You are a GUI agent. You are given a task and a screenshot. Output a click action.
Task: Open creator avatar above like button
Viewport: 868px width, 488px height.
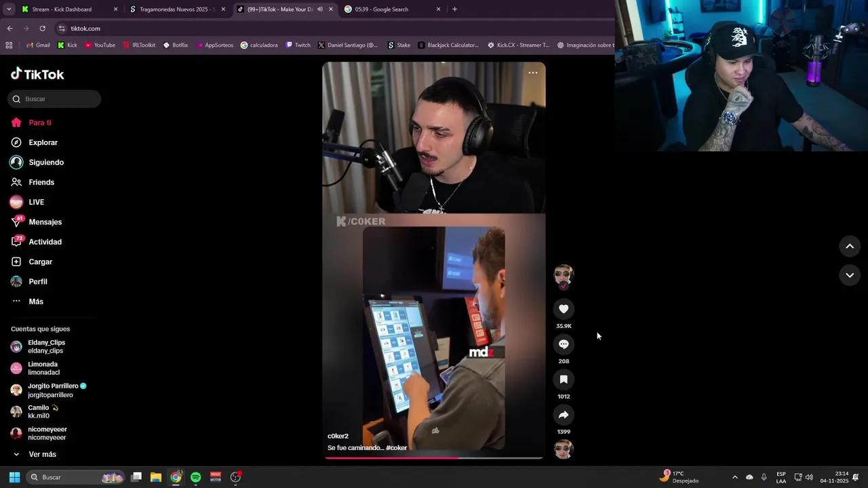(x=564, y=275)
